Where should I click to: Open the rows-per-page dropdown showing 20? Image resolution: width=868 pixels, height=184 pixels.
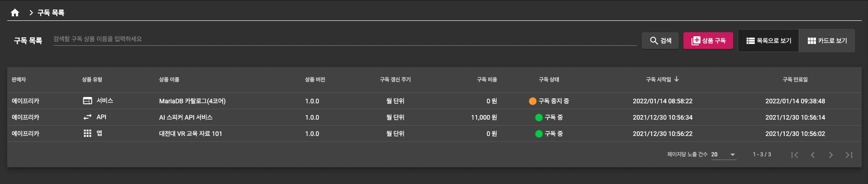click(724, 155)
